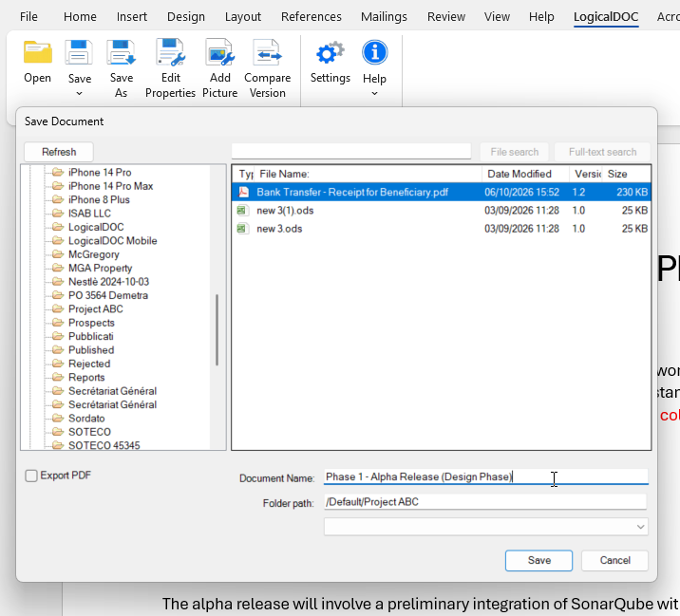
Task: Click the Save floppy disk icon
Action: coord(79,52)
